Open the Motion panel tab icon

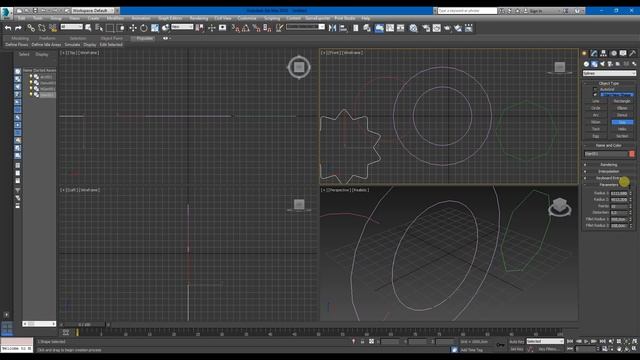[613, 53]
